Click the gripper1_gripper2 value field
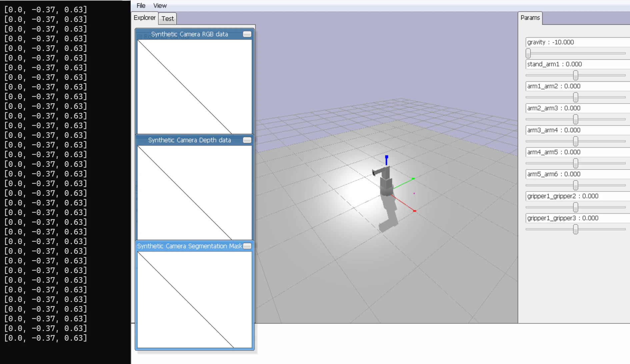Viewport: 630px width, 364px height. tap(578, 196)
